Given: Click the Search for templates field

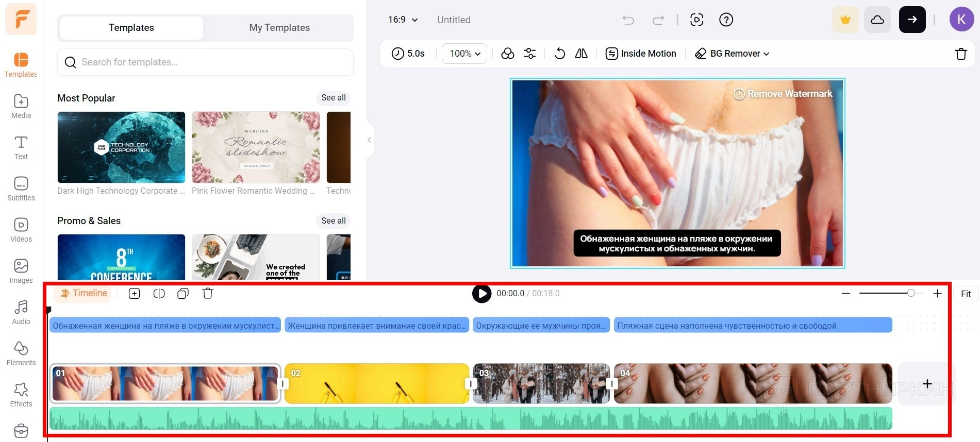Looking at the screenshot, I should click(205, 62).
